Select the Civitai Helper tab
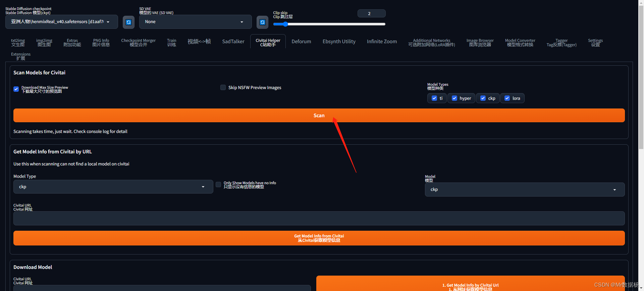Viewport: 644px width, 291px height. 268,43
